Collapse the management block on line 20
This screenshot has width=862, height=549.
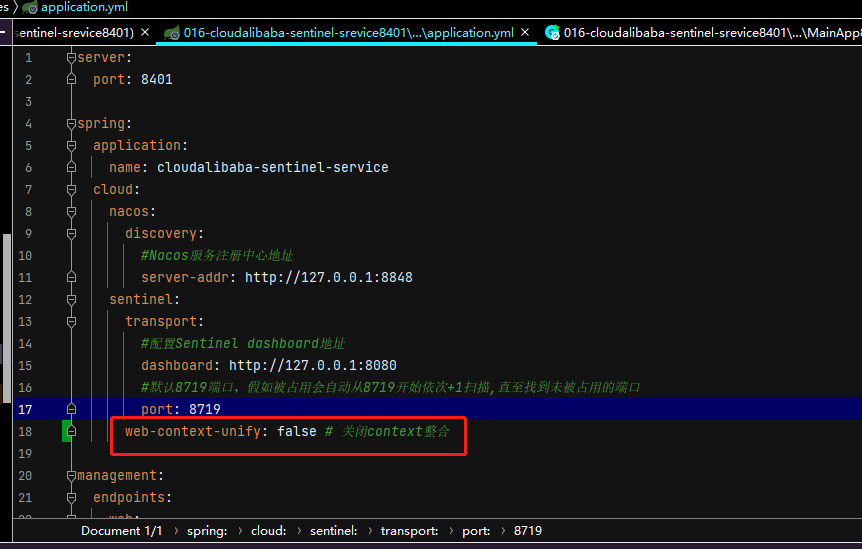[71, 475]
